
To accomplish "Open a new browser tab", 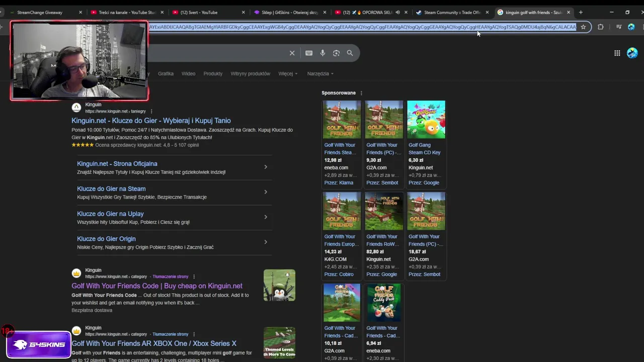I will pos(581,12).
